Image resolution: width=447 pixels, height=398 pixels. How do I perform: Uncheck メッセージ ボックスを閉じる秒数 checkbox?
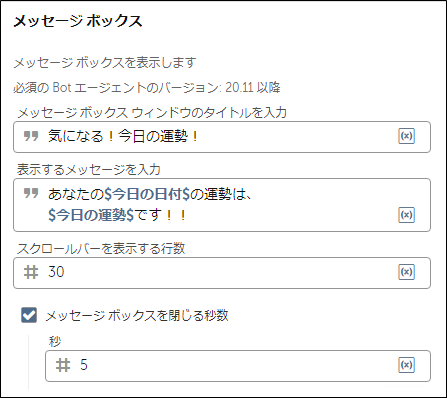coord(29,315)
